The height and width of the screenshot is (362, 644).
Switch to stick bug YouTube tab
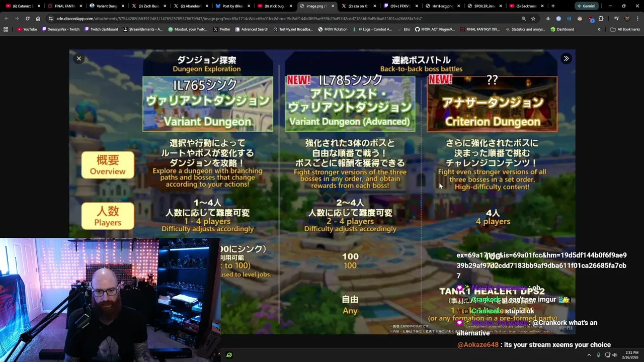[x=275, y=6]
